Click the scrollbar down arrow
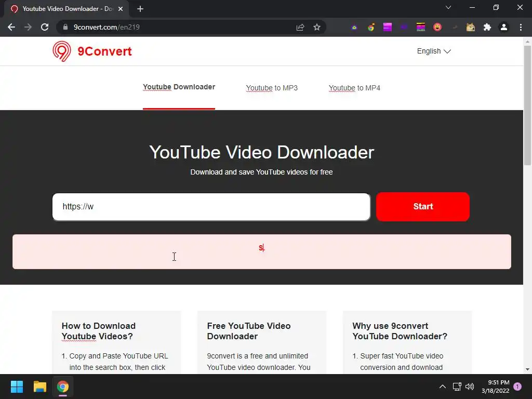This screenshot has width=532, height=399. pyautogui.click(x=527, y=369)
